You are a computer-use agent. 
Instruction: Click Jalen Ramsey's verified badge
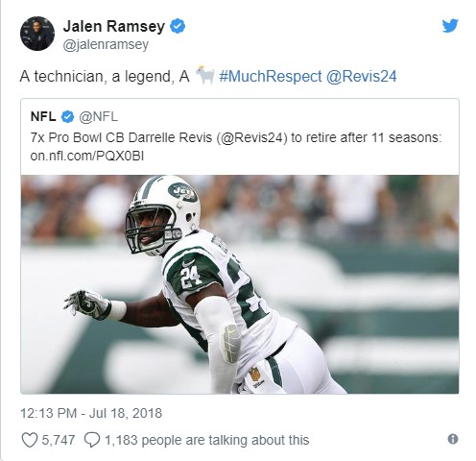click(178, 26)
